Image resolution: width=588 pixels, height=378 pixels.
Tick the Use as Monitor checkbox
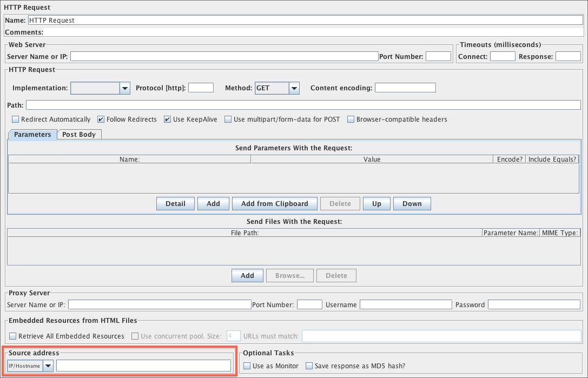[x=247, y=366]
